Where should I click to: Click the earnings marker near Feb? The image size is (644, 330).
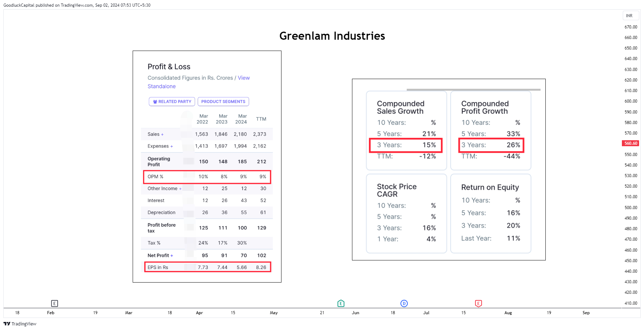click(54, 303)
